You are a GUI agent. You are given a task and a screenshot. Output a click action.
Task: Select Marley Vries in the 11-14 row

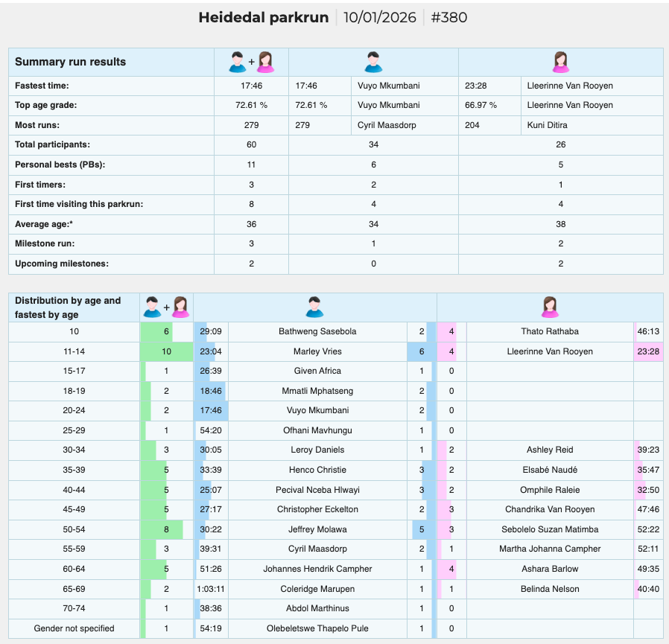(x=317, y=351)
